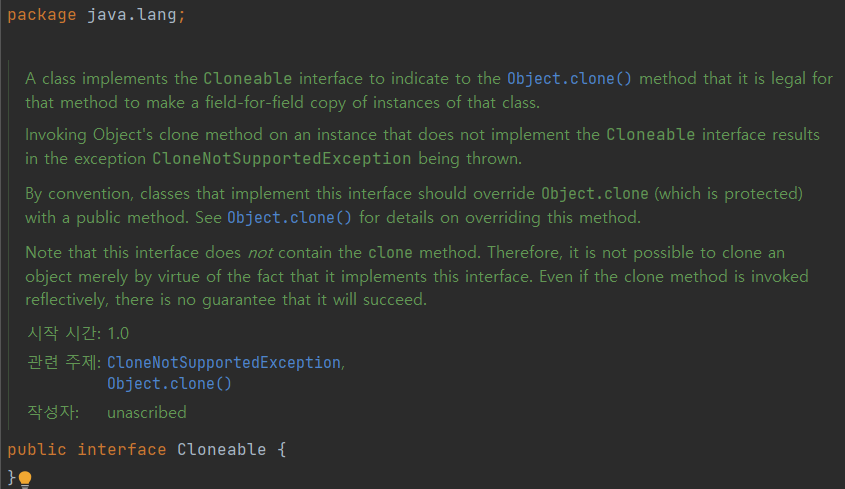Place cursor on 'java.lang' package name
Image resolution: width=845 pixels, height=489 pixels.
coord(131,16)
